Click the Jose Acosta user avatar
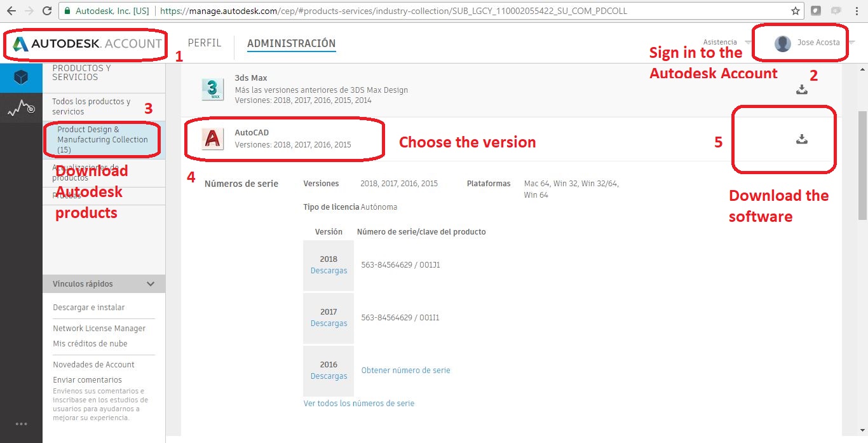 783,43
